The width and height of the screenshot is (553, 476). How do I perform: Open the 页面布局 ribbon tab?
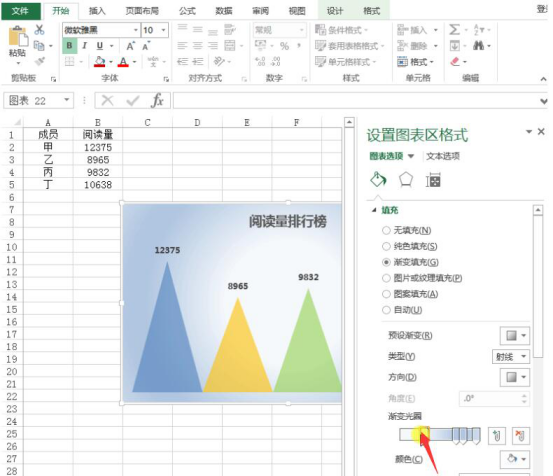pos(142,11)
